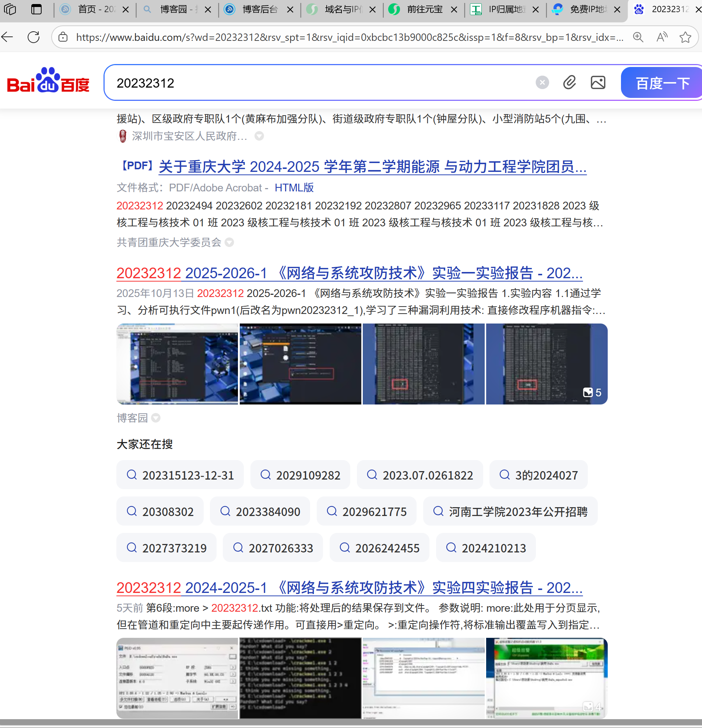This screenshot has height=728, width=702.
Task: Click the Baidu search input field
Action: coord(320,82)
